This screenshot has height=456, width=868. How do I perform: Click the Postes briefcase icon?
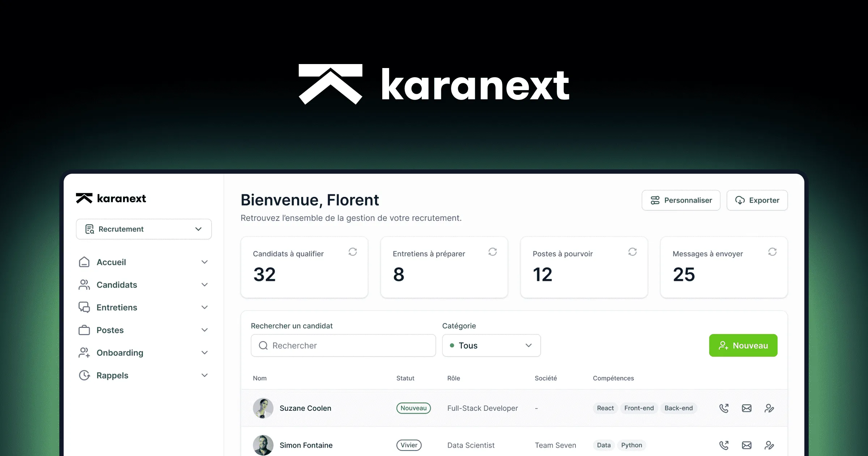[x=84, y=330]
